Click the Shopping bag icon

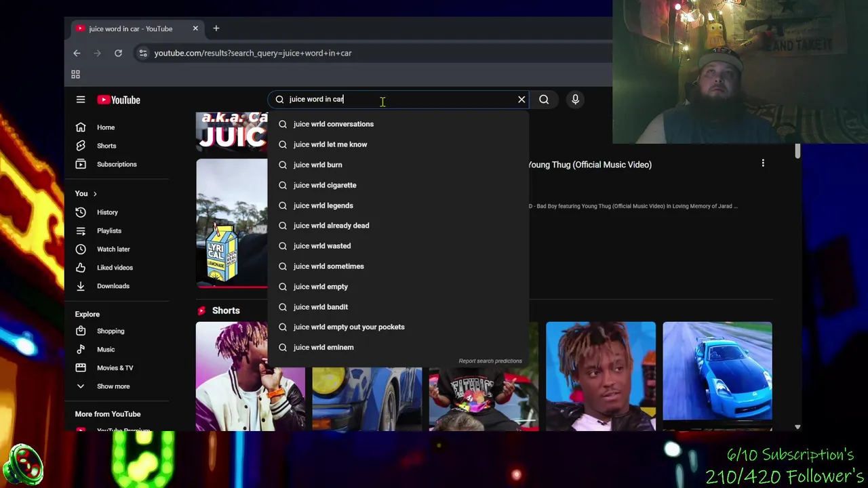[x=81, y=331]
